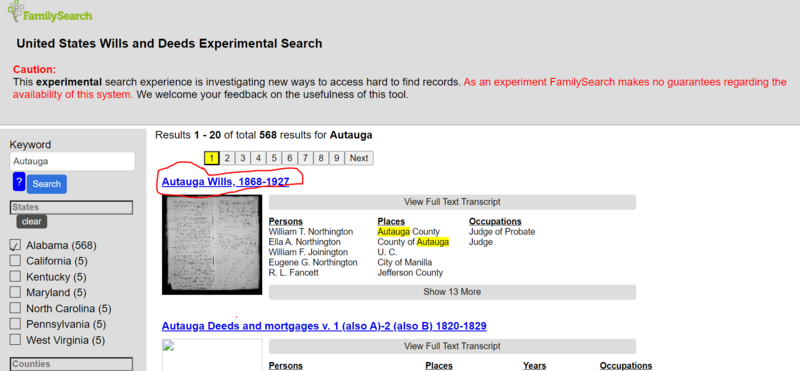Viewport: 800px width, 371px height.
Task: Jump to results page 9
Action: (x=336, y=158)
